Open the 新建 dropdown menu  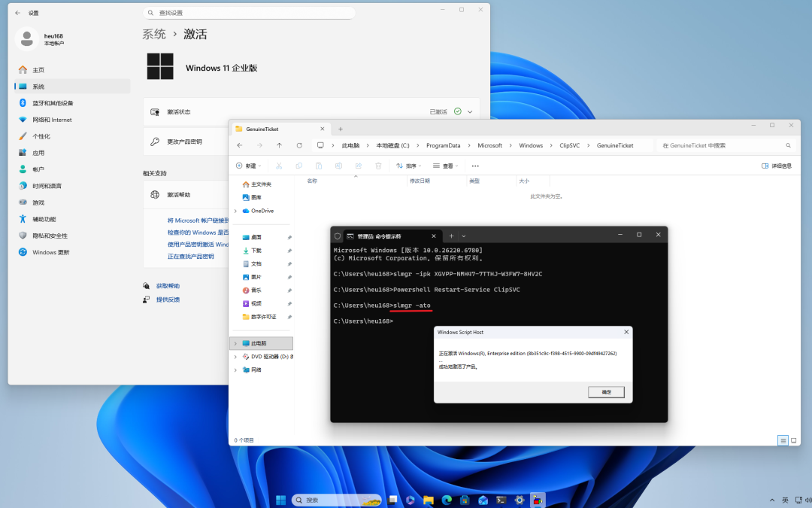[249, 166]
